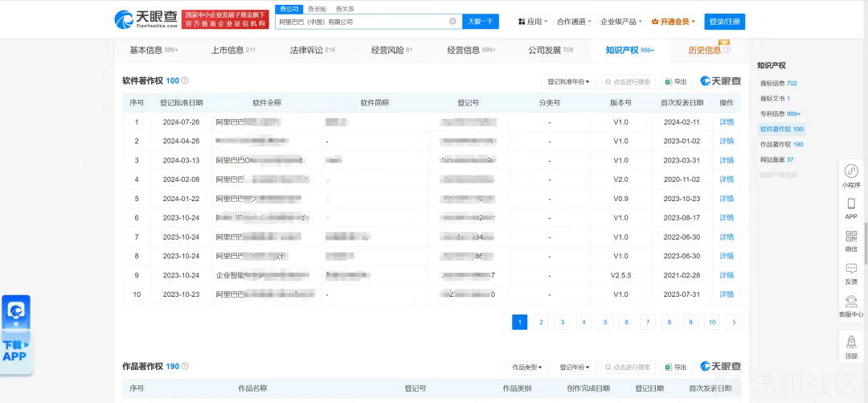Click the 国家中小企业发展子基金 red banner
Viewport: 868px width, 403px height.
tap(225, 19)
